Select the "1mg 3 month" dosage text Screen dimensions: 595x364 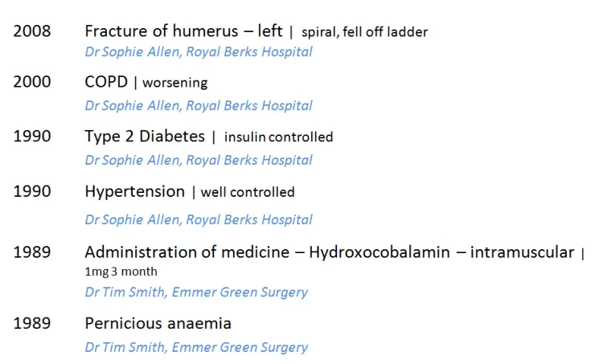[x=121, y=272]
